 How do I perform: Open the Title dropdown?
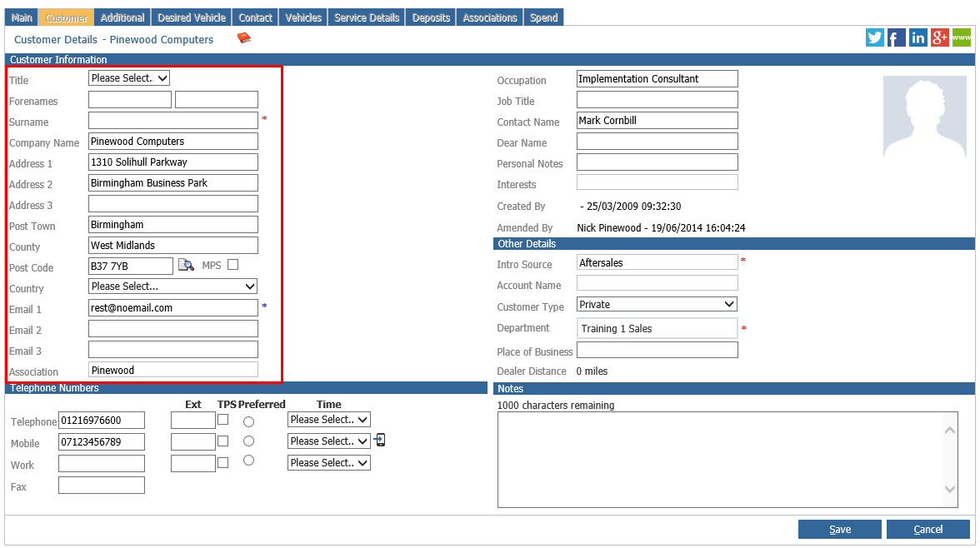128,78
